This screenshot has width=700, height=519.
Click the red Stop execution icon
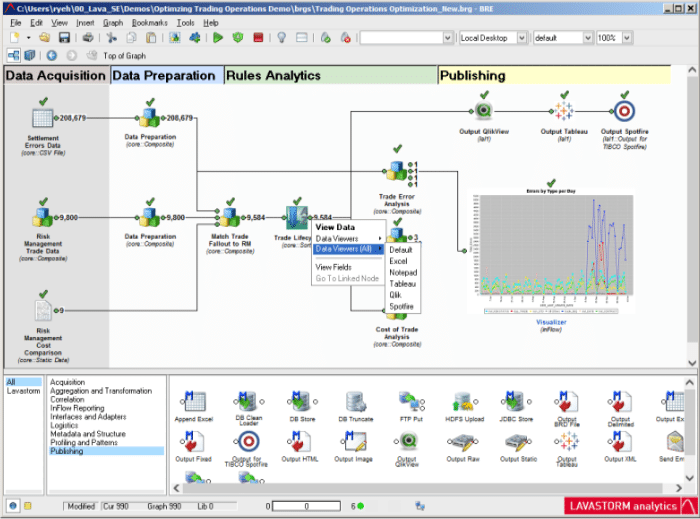pos(258,38)
